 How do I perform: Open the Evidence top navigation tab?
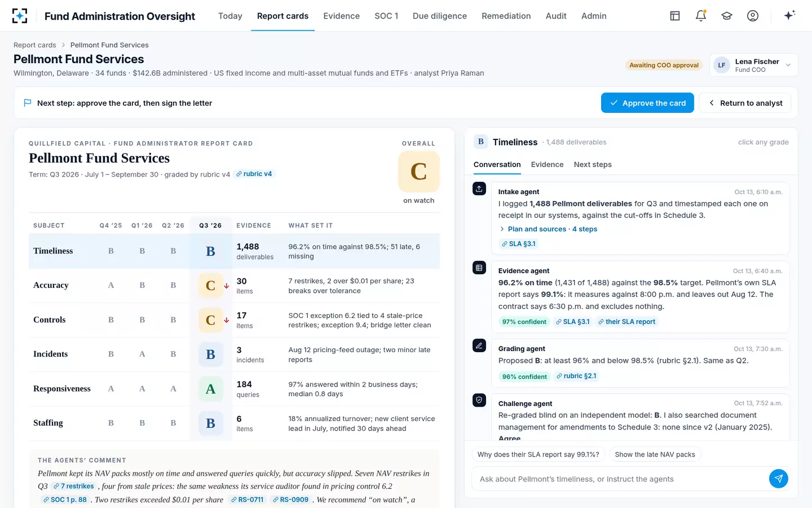point(341,16)
